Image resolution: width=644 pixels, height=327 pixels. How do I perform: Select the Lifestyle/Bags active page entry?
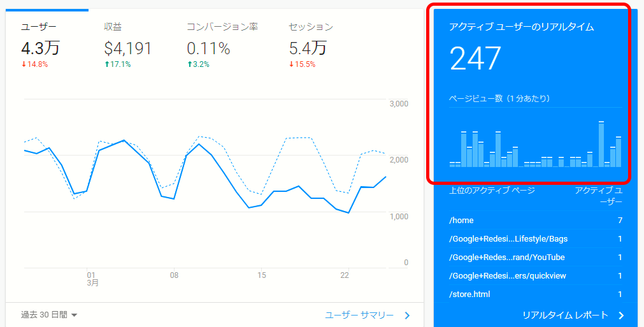tap(508, 239)
